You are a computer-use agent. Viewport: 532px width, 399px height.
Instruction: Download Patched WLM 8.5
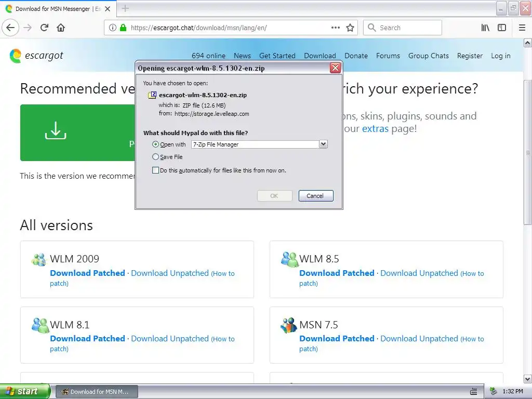pyautogui.click(x=337, y=273)
